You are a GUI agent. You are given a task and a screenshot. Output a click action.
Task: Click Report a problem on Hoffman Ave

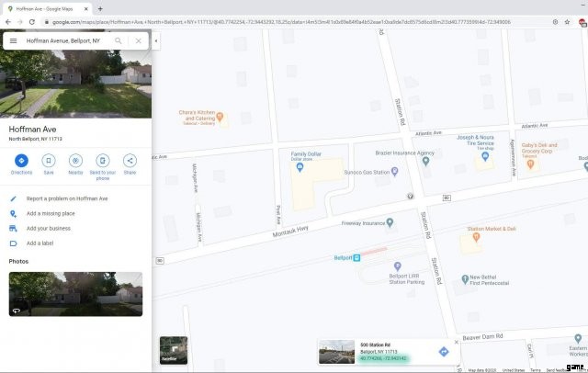point(66,198)
